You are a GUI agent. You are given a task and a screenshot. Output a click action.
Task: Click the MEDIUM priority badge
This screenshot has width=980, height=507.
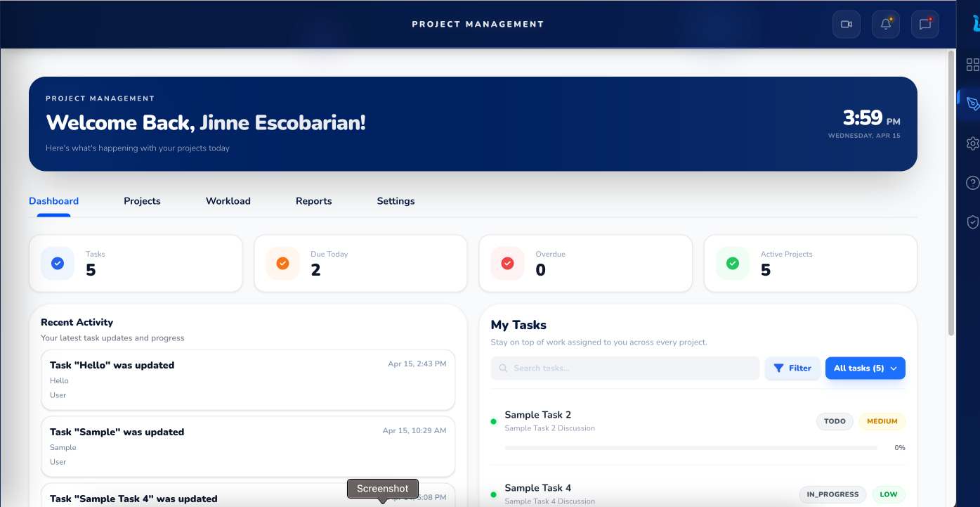point(882,421)
